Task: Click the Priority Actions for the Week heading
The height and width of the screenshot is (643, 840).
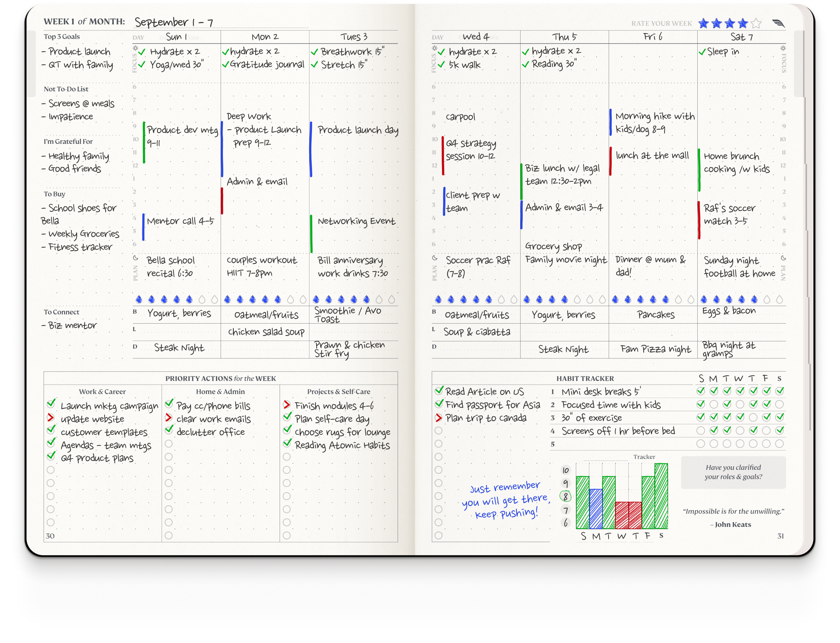Action: point(221,378)
